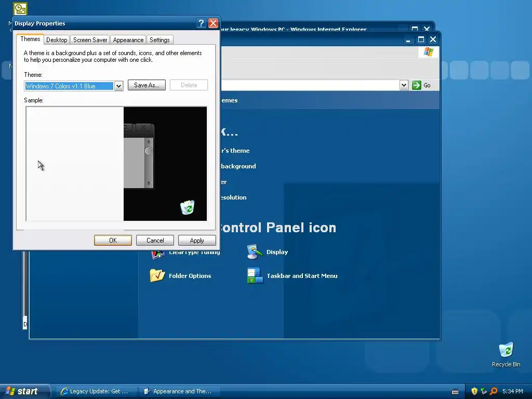This screenshot has width=532, height=399.
Task: Cancel the Display Properties dialog
Action: pos(155,241)
